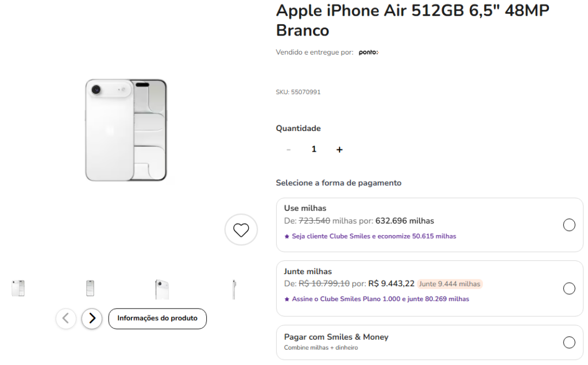Select the third thumbnail showing phone back
Screen dimensions: 588x365
(x=162, y=289)
